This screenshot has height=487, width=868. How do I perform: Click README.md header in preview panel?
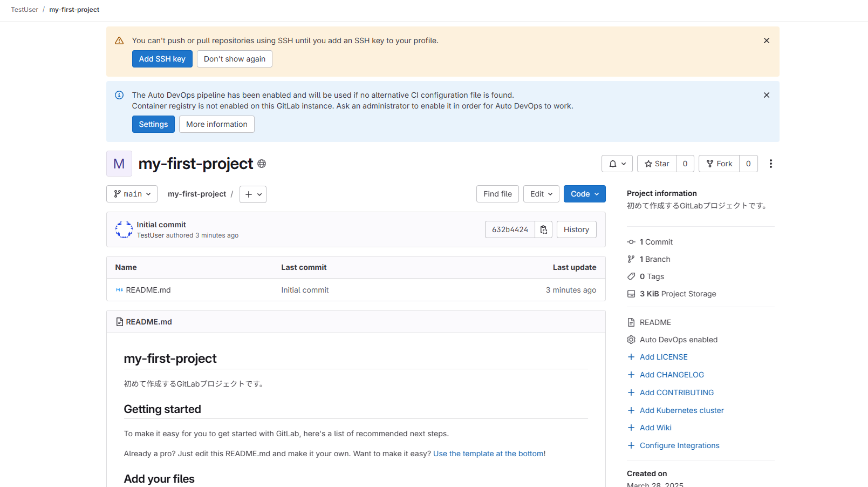(x=149, y=322)
